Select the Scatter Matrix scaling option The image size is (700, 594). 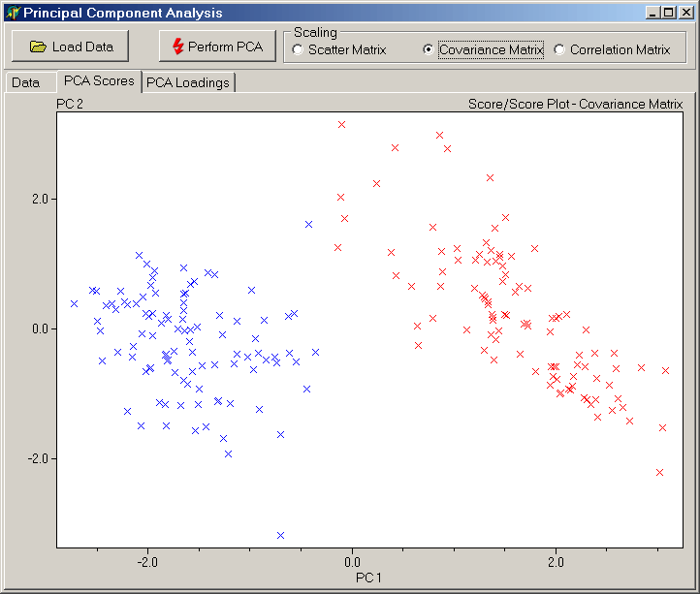(x=298, y=49)
